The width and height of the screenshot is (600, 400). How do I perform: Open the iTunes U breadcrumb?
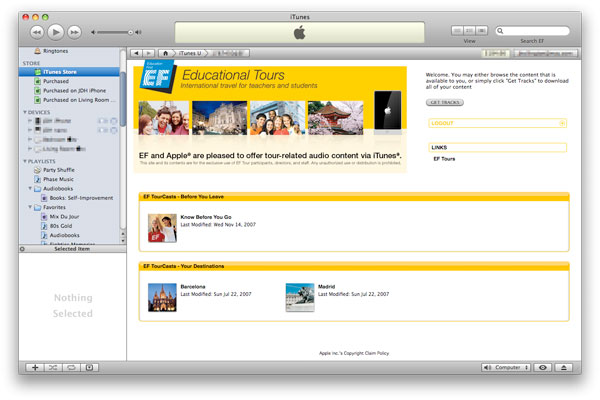tap(190, 53)
